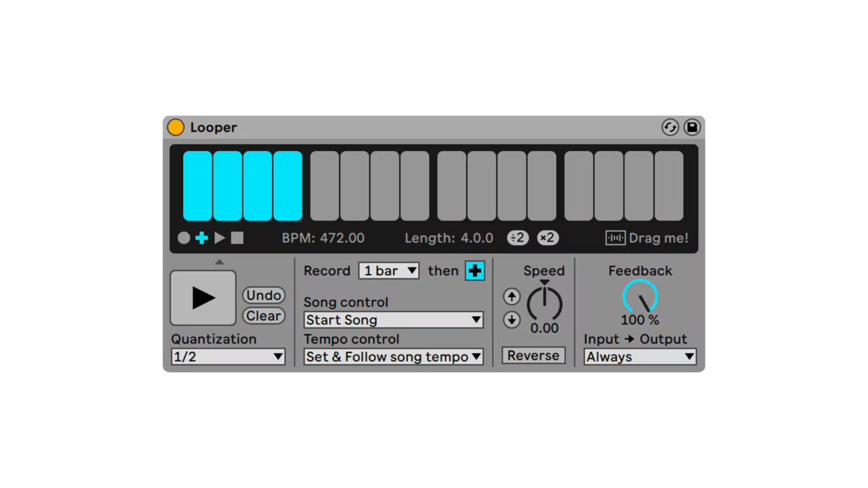Click the stop square icon in display
The image size is (868, 488).
[x=237, y=238]
